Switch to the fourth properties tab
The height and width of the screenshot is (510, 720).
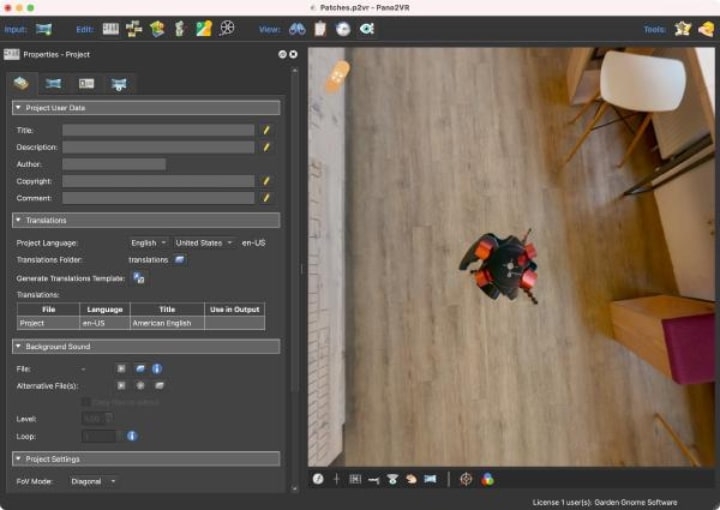[119, 84]
